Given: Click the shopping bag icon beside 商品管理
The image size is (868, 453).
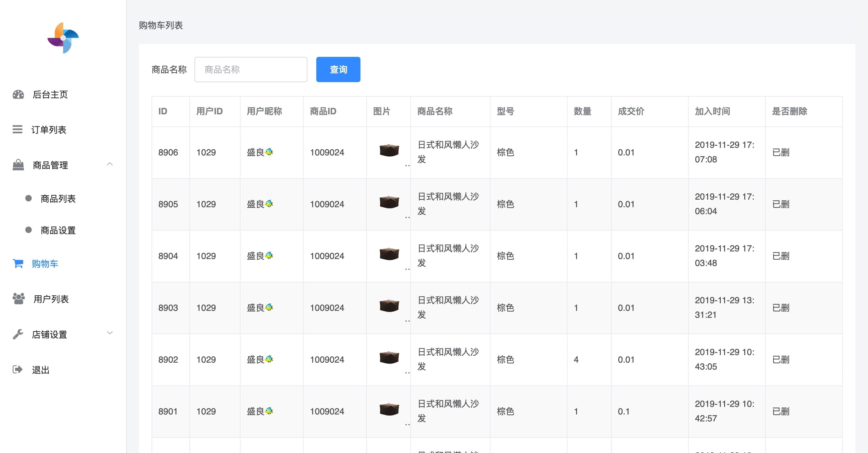Looking at the screenshot, I should click(18, 165).
